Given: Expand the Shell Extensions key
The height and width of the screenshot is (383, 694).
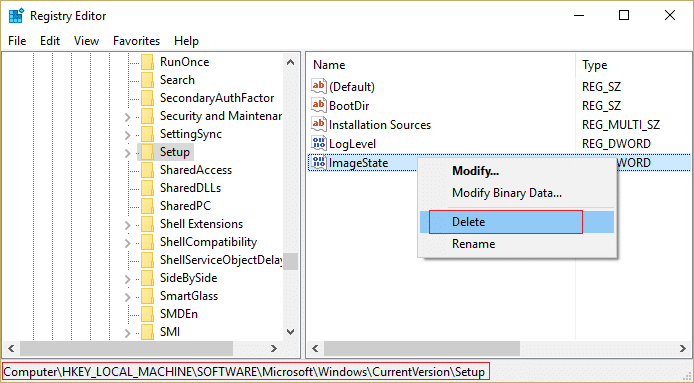Looking at the screenshot, I should 128,225.
